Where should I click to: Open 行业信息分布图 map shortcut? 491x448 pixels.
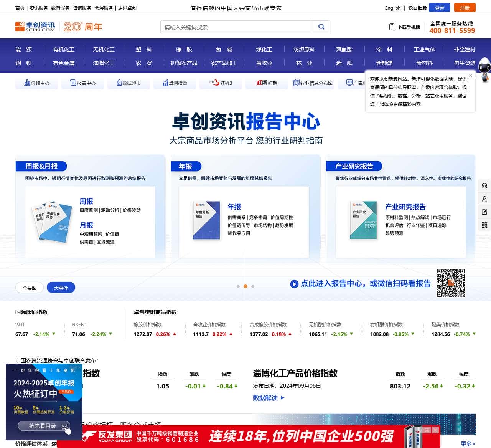313,83
